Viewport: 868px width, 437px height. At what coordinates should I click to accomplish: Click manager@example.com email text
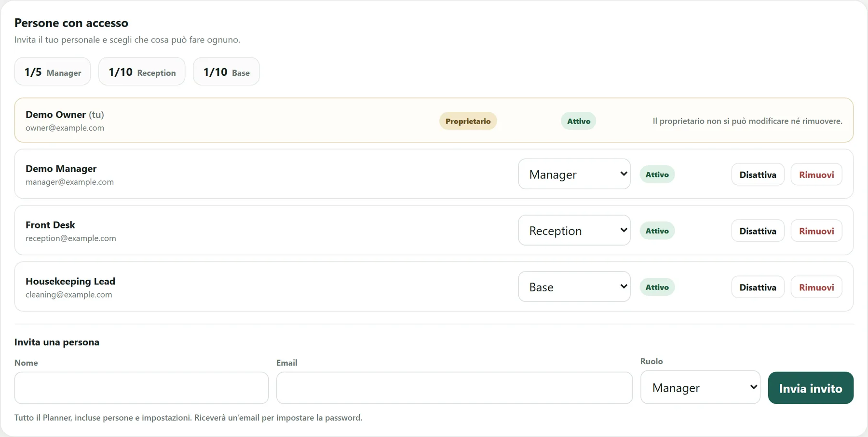coord(69,182)
